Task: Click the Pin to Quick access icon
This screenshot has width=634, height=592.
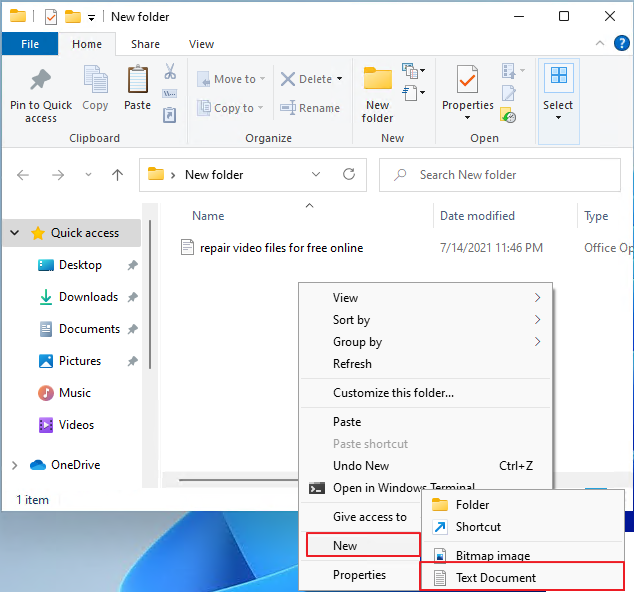Action: (41, 79)
